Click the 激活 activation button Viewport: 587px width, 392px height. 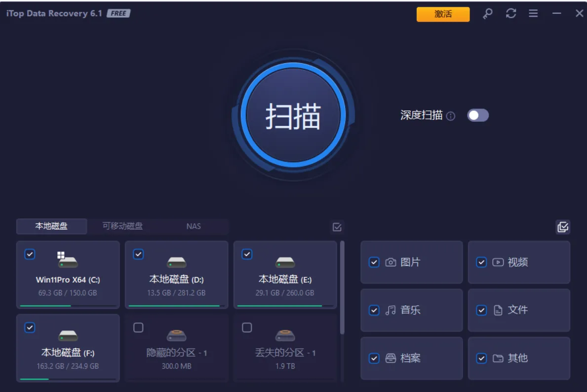click(x=443, y=14)
